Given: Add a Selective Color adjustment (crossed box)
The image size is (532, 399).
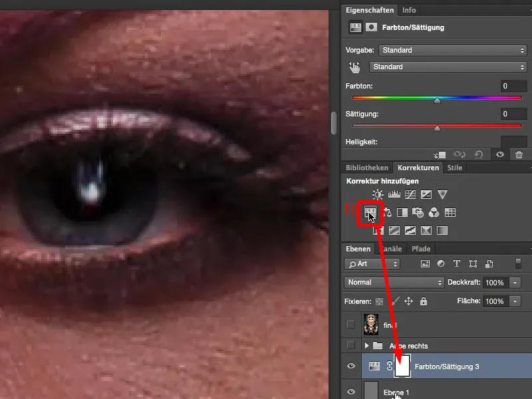Looking at the screenshot, I should [x=426, y=231].
